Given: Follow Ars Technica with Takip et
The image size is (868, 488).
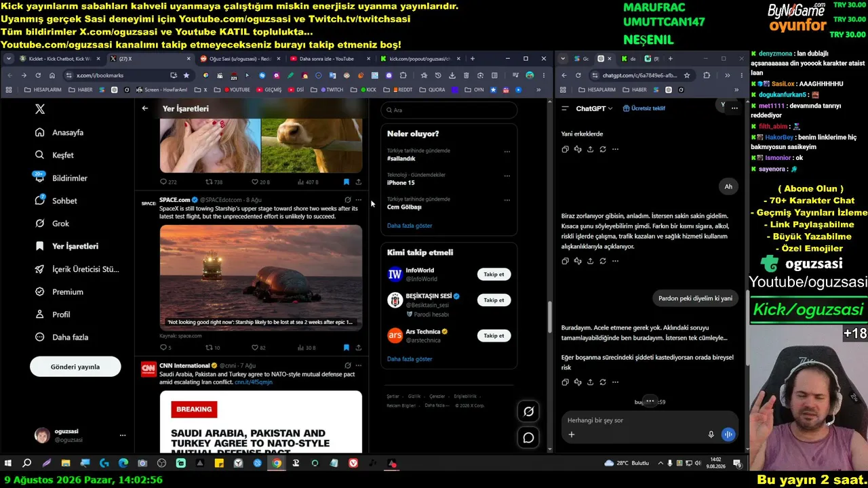Looking at the screenshot, I should pos(494,335).
